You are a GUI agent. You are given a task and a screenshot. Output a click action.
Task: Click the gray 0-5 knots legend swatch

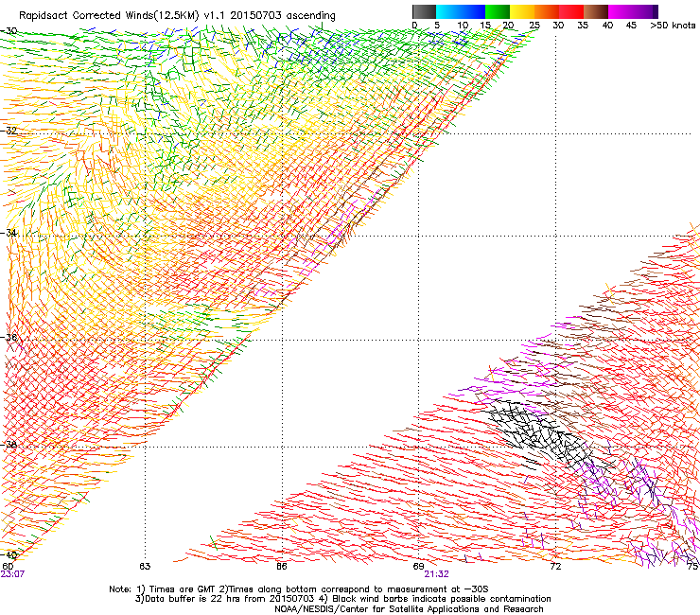[424, 11]
